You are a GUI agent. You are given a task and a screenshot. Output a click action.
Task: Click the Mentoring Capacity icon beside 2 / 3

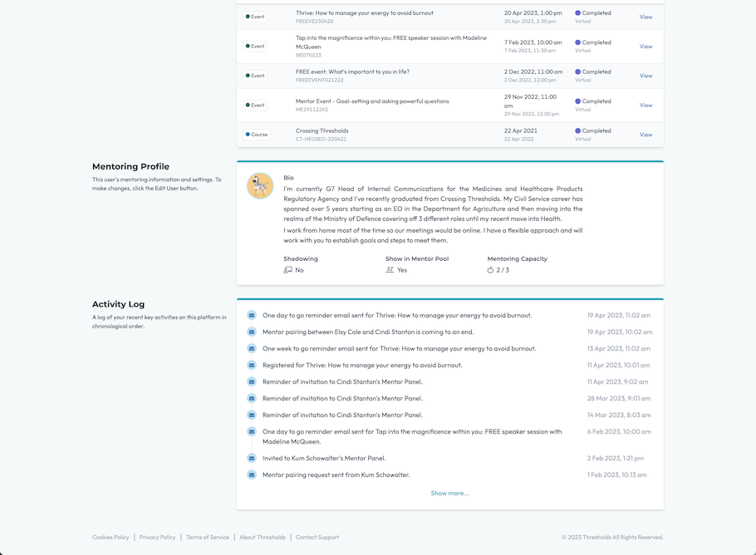tap(491, 270)
